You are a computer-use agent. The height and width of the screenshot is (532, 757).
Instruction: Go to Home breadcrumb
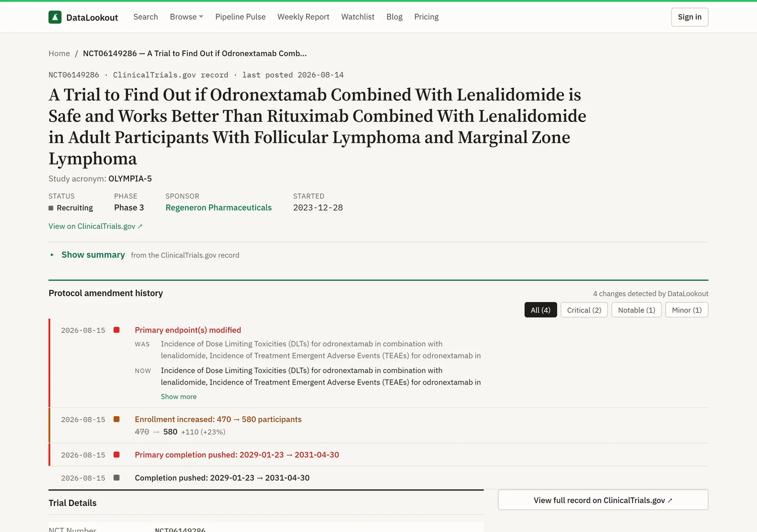(x=59, y=53)
